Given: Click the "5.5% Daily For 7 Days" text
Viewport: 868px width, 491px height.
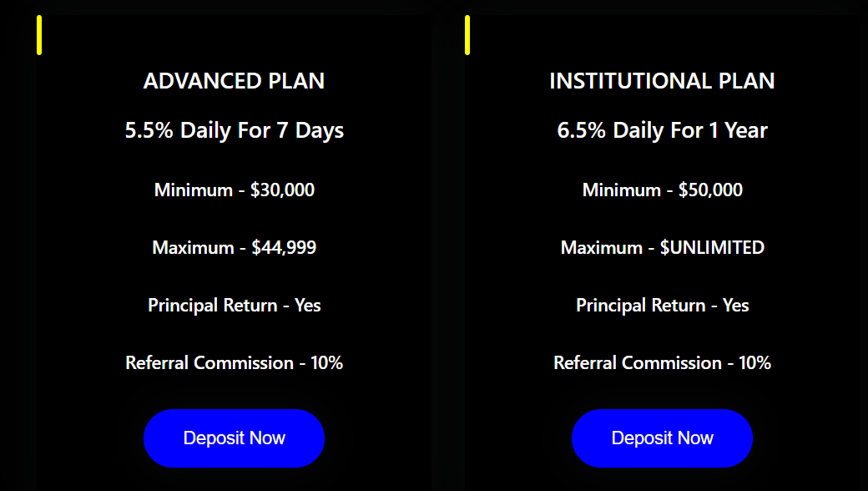Looking at the screenshot, I should (x=234, y=130).
